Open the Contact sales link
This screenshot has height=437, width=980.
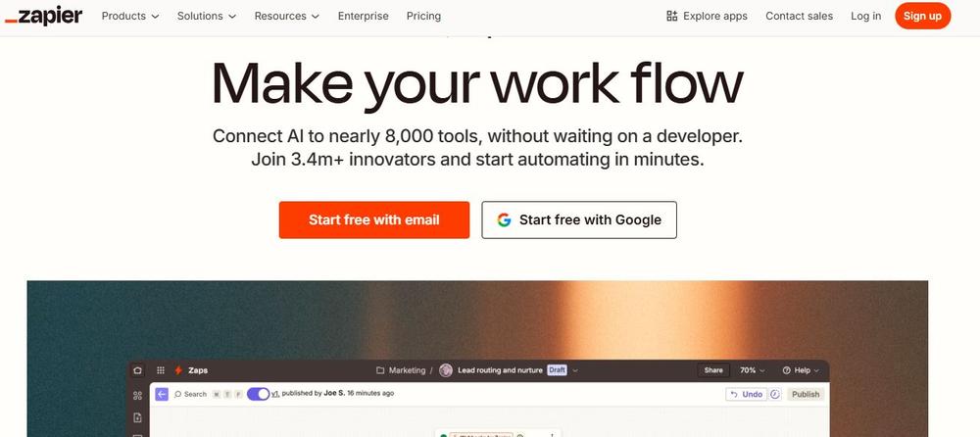[x=799, y=16]
